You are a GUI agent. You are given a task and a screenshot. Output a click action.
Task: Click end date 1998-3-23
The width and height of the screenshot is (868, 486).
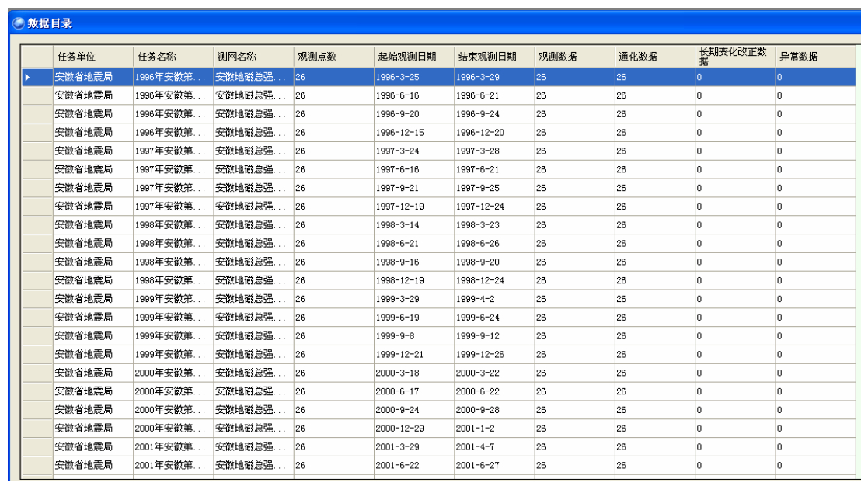(x=494, y=225)
